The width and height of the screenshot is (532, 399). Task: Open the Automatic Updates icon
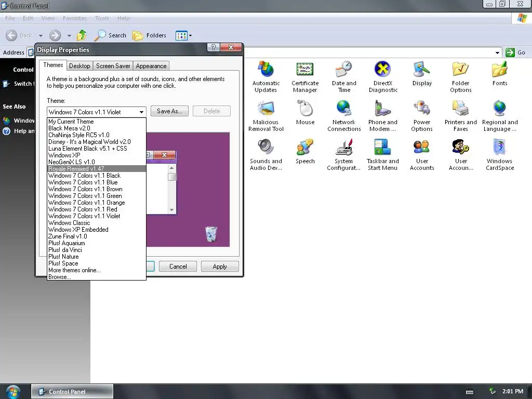(265, 77)
